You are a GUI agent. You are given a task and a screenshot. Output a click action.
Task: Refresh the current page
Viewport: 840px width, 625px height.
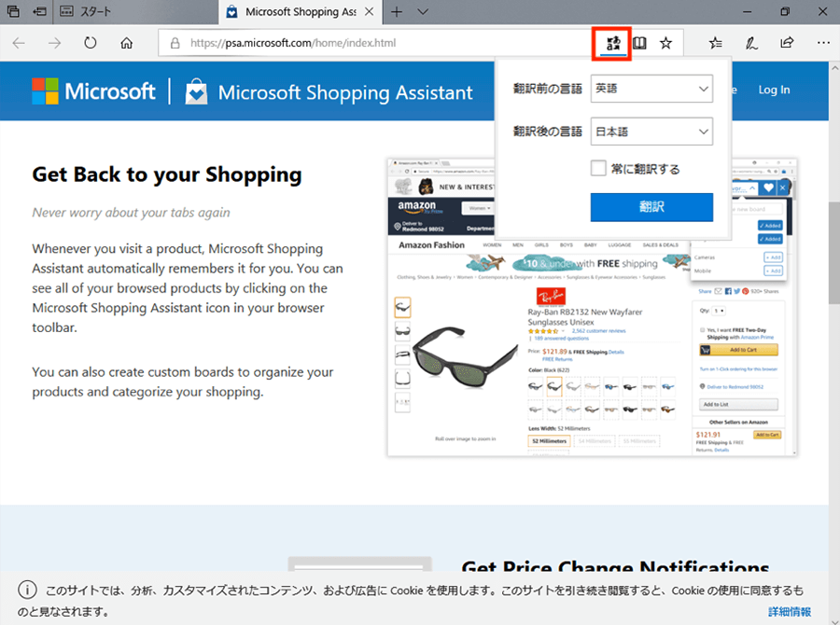(90, 43)
